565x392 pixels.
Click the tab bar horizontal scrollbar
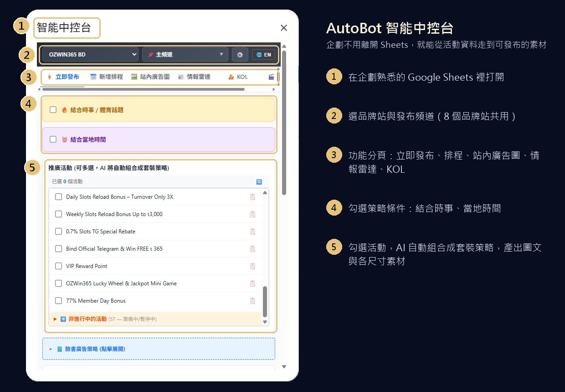[144, 89]
